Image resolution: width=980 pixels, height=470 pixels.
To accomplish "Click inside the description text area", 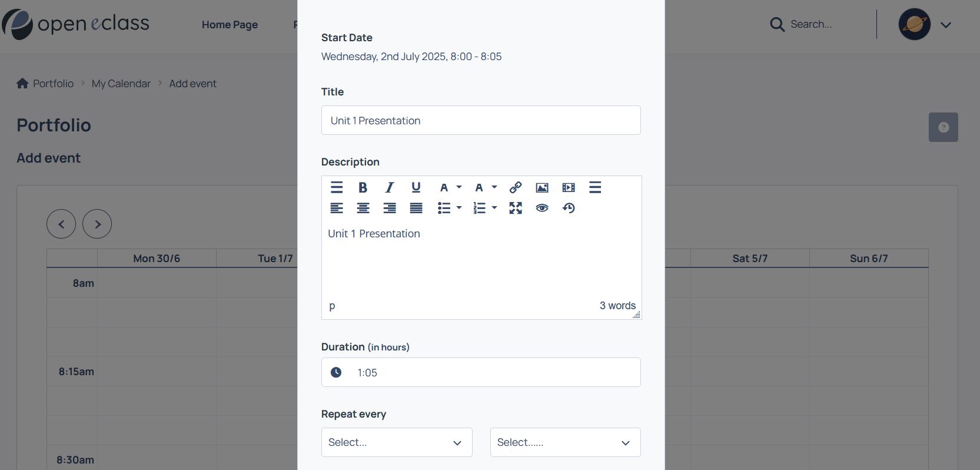I will 481,259.
